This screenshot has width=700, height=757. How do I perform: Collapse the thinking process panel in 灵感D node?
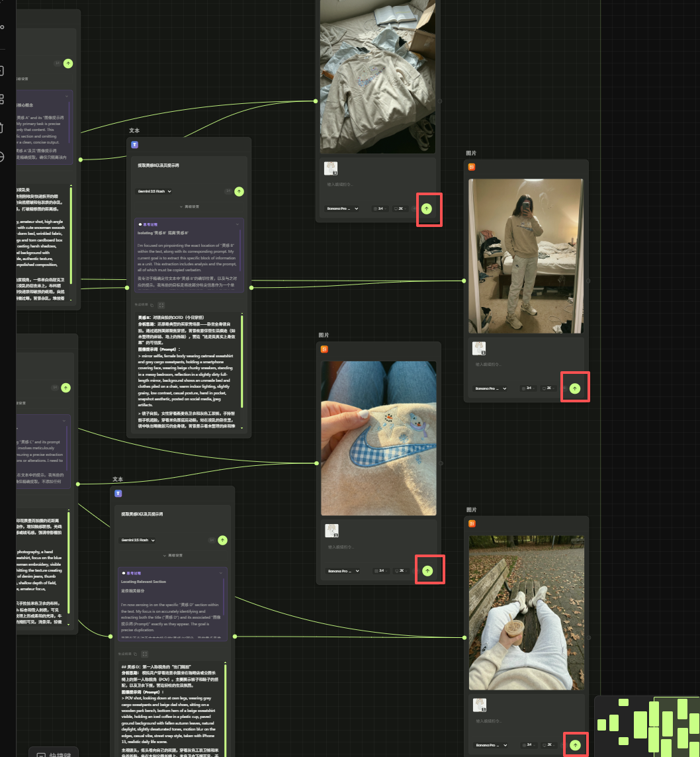tap(222, 573)
